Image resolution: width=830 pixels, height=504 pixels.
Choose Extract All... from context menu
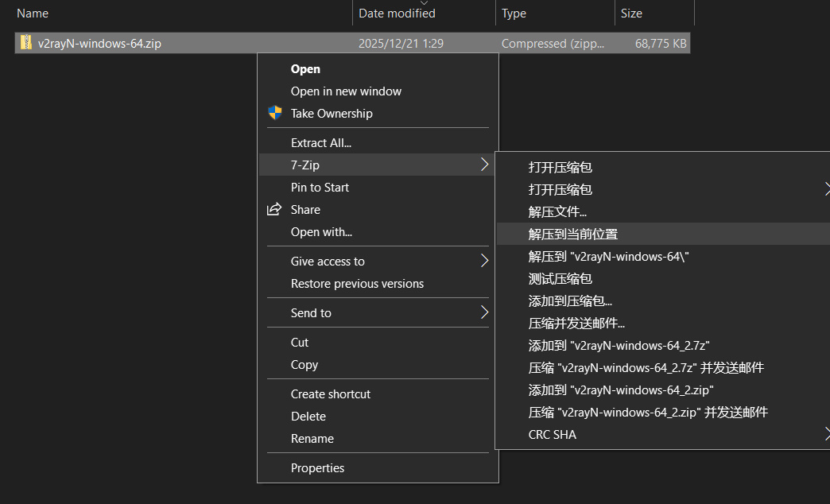point(320,143)
